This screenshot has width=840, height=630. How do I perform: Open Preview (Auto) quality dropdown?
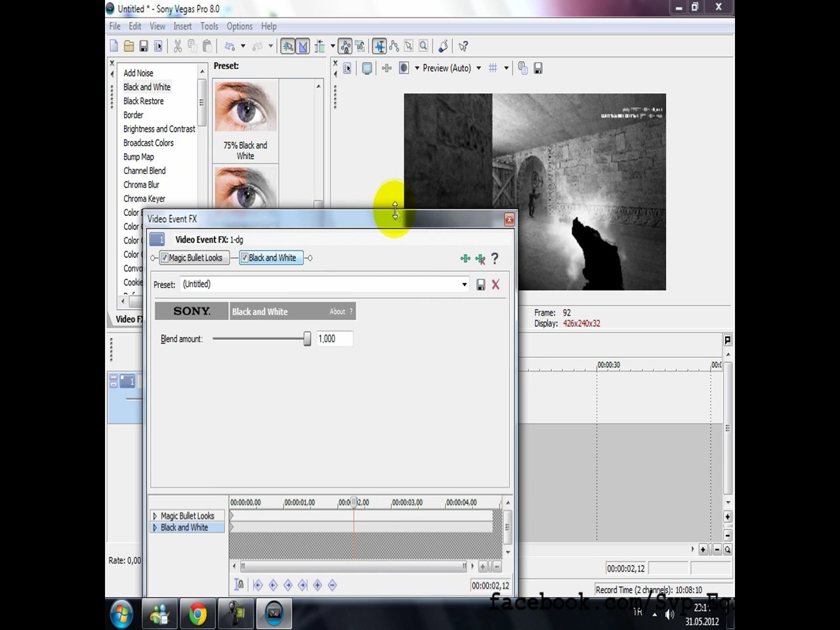[x=478, y=68]
